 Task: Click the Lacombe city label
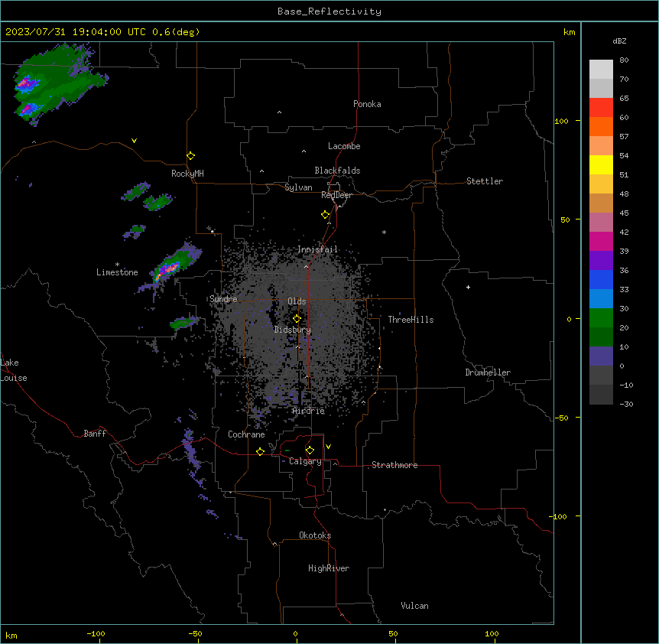coord(344,146)
